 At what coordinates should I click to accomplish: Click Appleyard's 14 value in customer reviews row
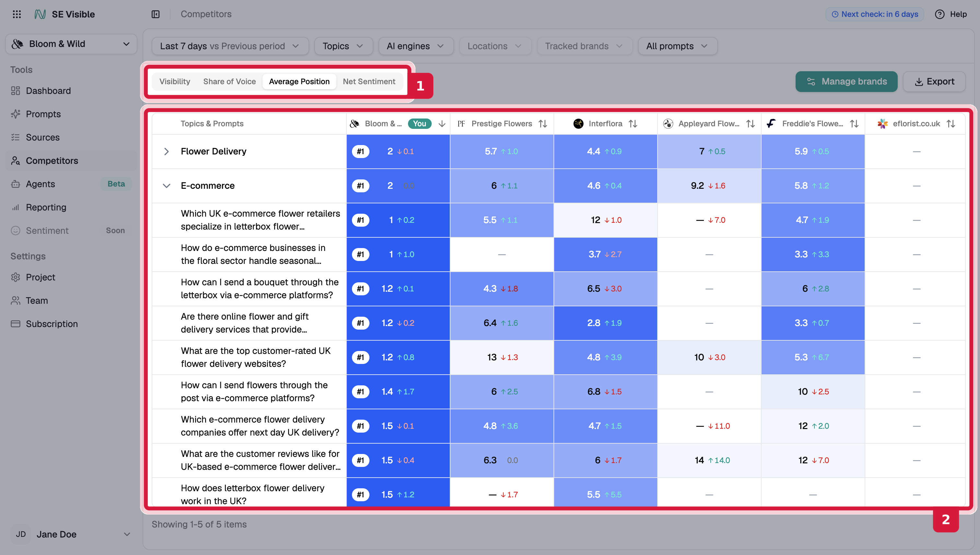(x=699, y=460)
